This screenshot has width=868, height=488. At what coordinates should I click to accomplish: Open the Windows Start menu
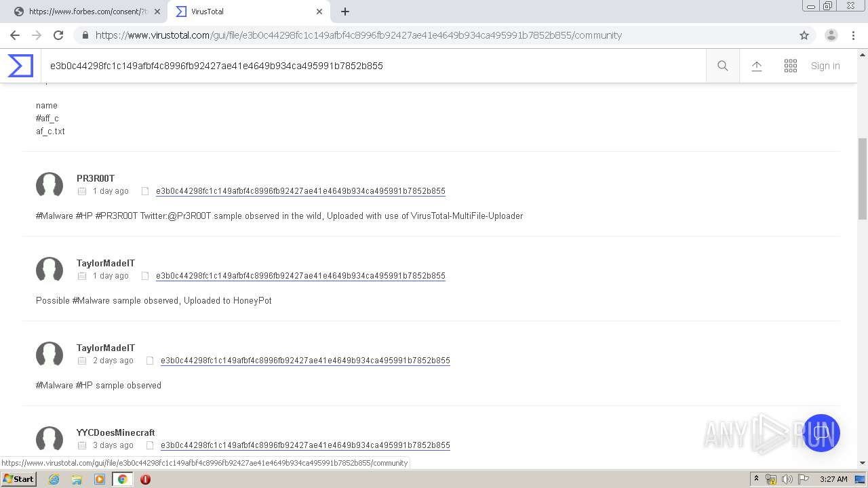click(19, 479)
